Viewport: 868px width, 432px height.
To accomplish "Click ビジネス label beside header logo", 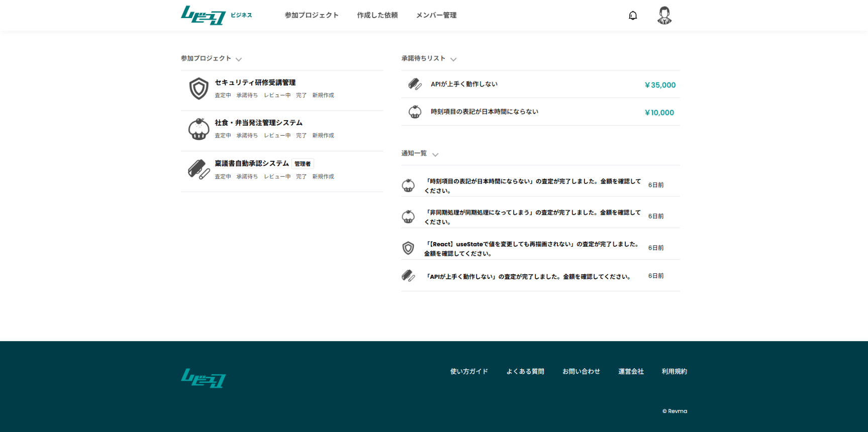I will point(241,15).
